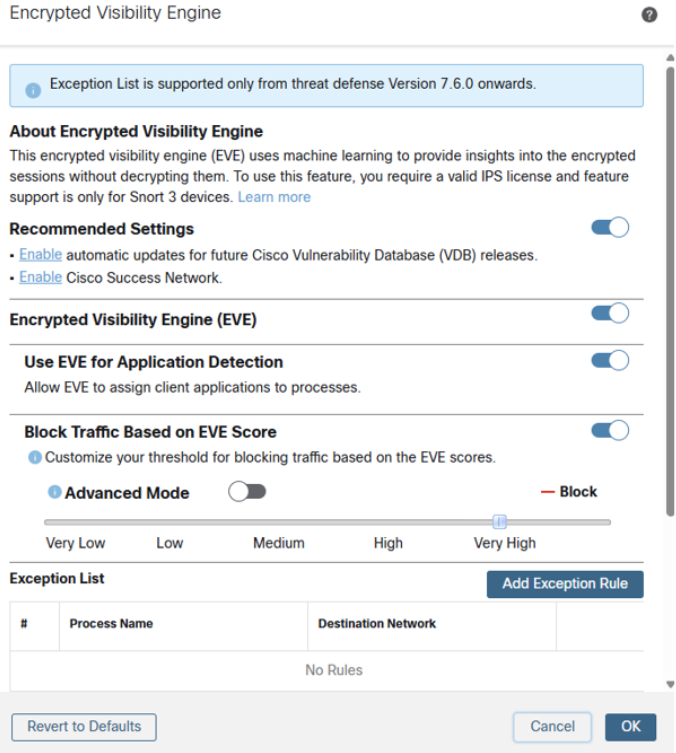Click info icon next to Customize your threshold
The image size is (676, 753).
pyautogui.click(x=35, y=457)
